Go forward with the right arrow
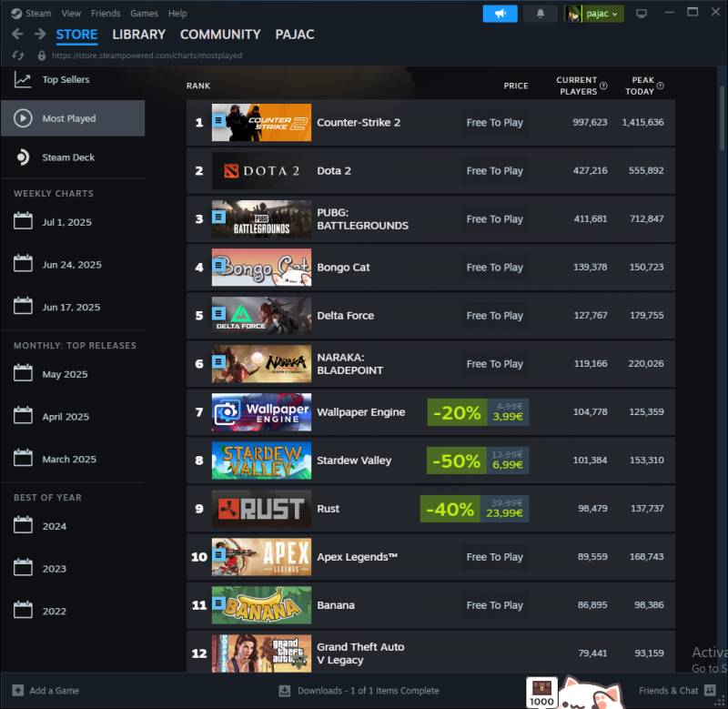728x709 pixels. (x=40, y=34)
